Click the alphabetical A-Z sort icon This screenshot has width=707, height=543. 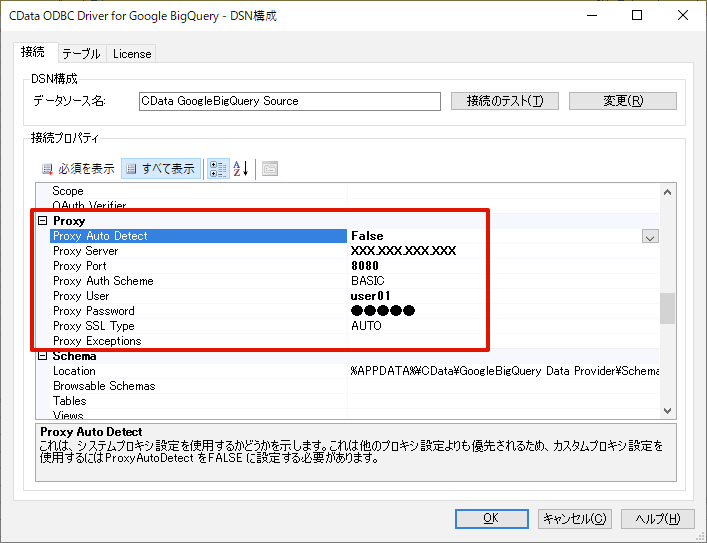point(241,169)
